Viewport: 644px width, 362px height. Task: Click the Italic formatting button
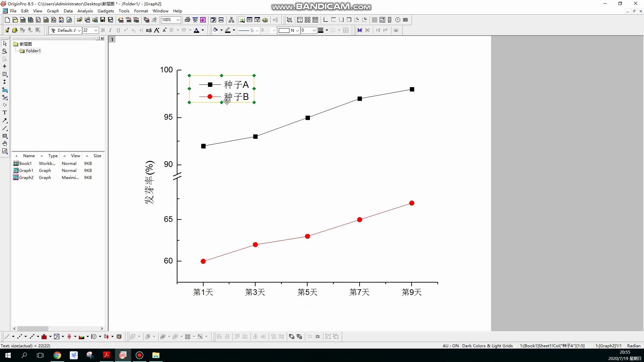point(110,30)
